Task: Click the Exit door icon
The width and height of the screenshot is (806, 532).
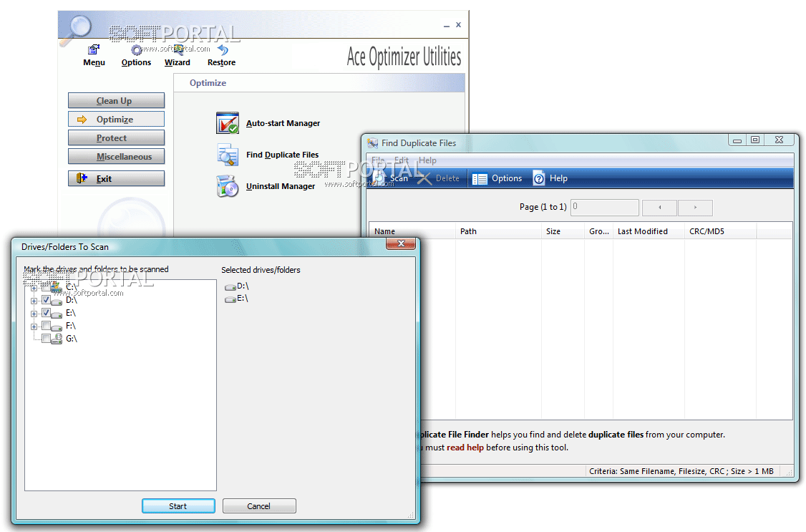Action: pos(82,178)
